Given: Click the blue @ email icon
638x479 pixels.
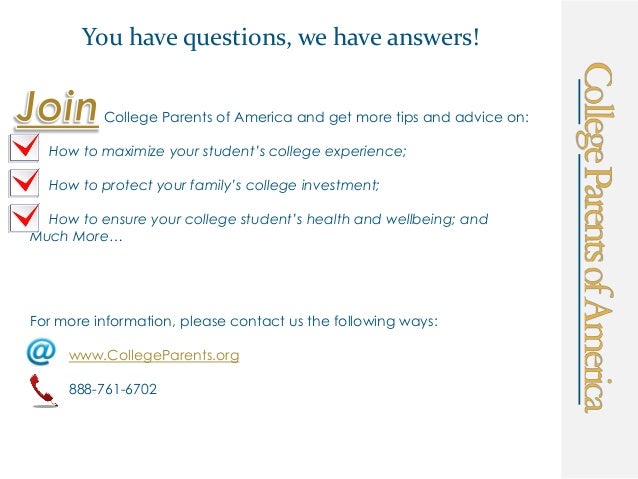Looking at the screenshot, I should pos(41,351).
